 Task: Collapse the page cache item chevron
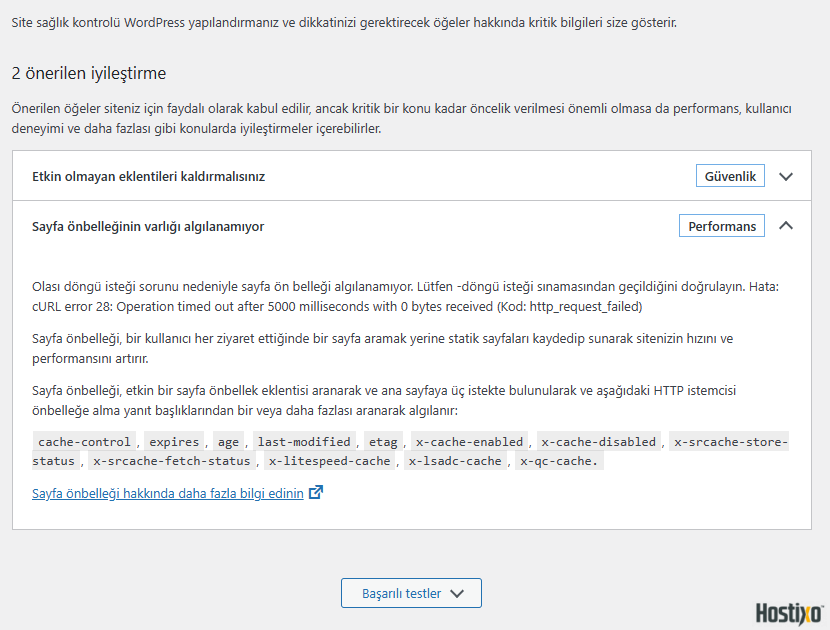(x=786, y=226)
